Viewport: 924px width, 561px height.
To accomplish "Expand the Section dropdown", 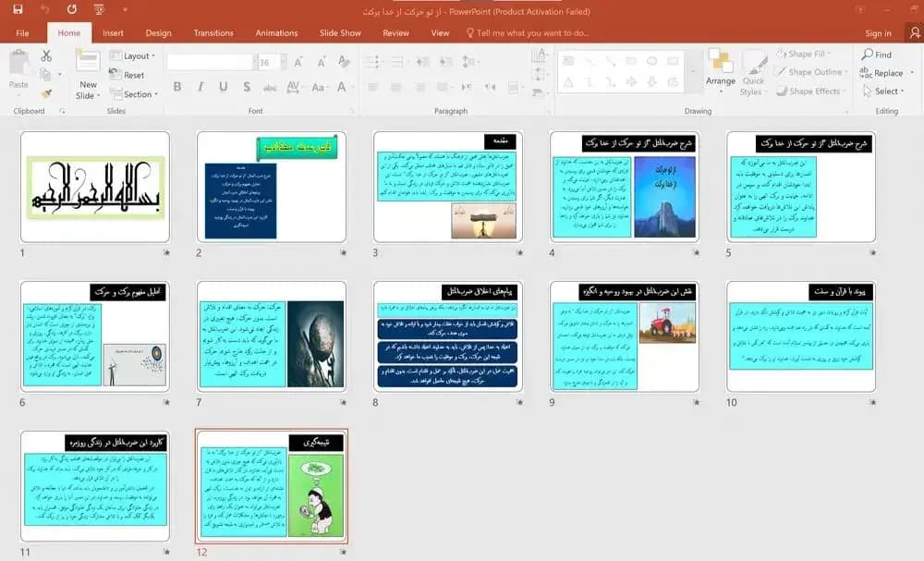I will (x=134, y=93).
